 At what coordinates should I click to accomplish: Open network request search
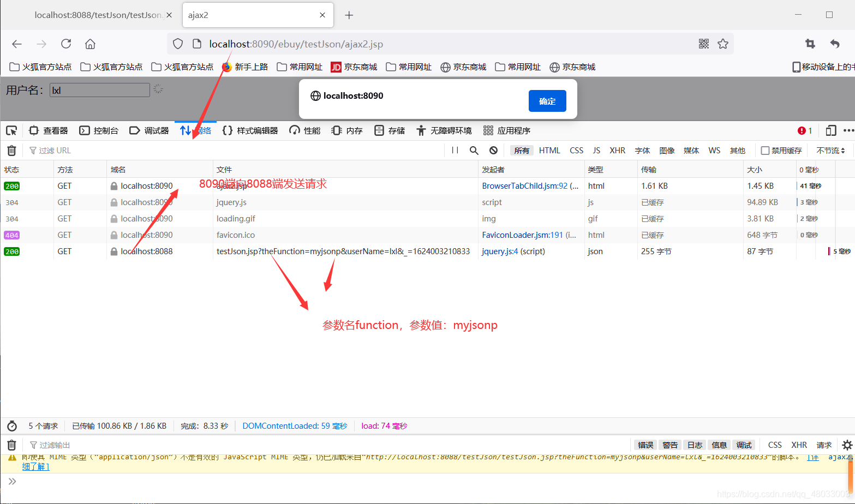tap(474, 150)
